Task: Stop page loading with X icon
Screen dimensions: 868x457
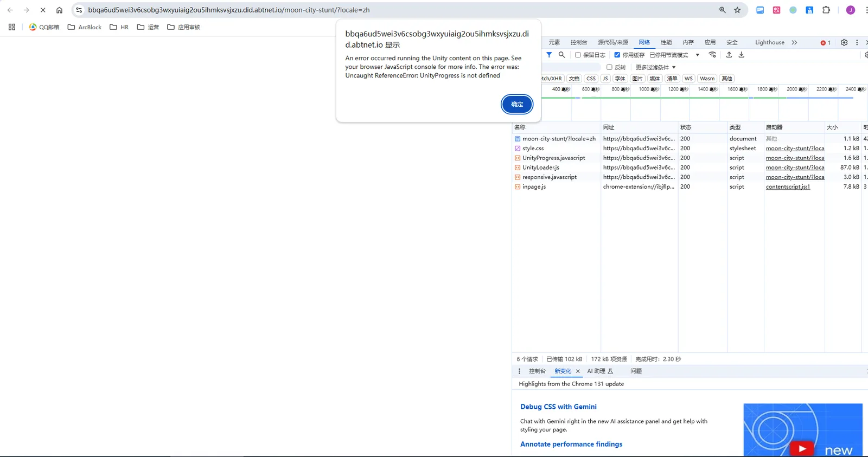Action: [x=43, y=10]
